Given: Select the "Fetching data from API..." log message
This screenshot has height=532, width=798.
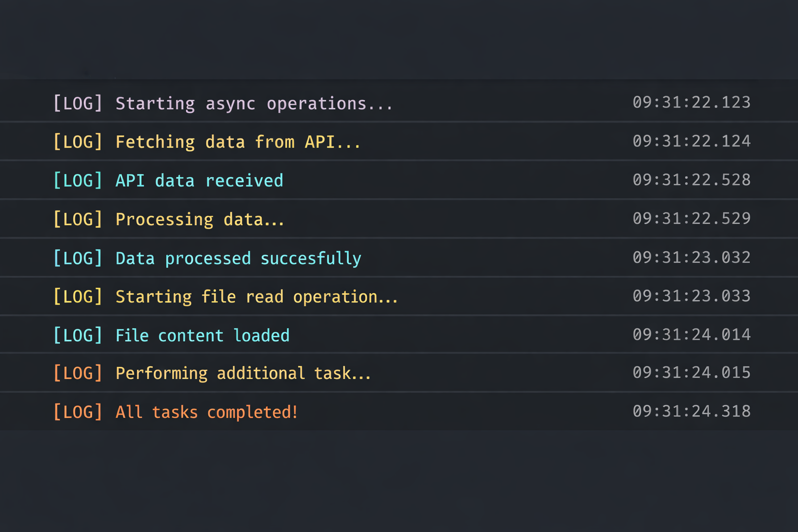Looking at the screenshot, I should (237, 142).
